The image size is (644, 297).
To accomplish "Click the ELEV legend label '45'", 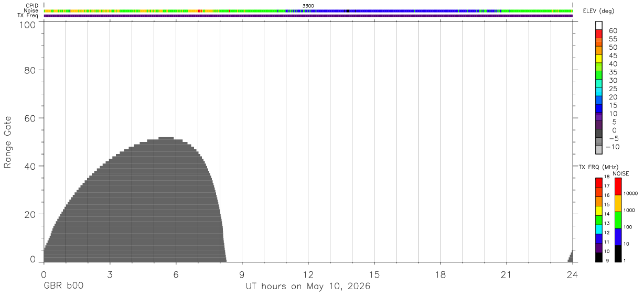I will 612,56.
